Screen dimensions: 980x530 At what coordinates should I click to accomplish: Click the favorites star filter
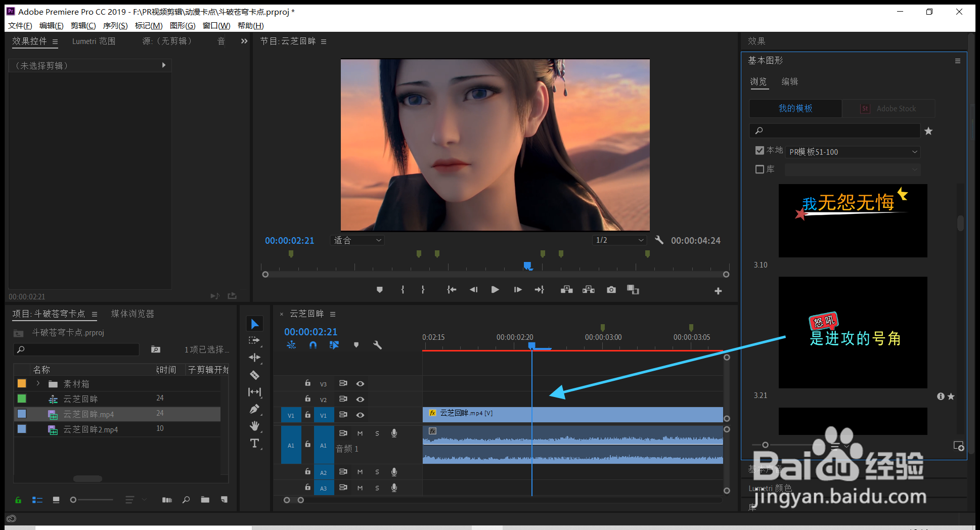[x=928, y=131]
